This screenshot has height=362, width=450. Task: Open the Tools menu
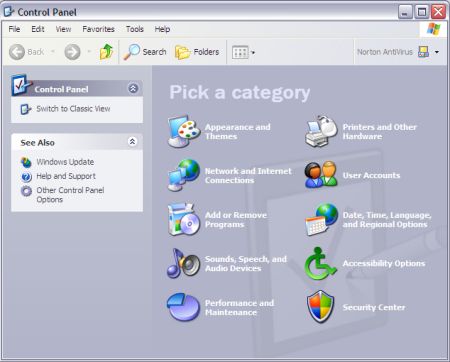point(135,29)
